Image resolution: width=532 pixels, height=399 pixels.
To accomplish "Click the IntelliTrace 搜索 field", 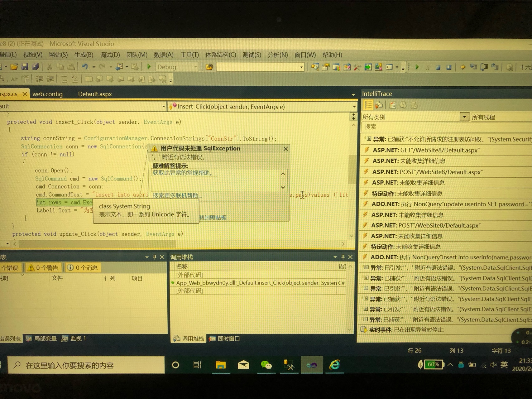I will pyautogui.click(x=446, y=127).
